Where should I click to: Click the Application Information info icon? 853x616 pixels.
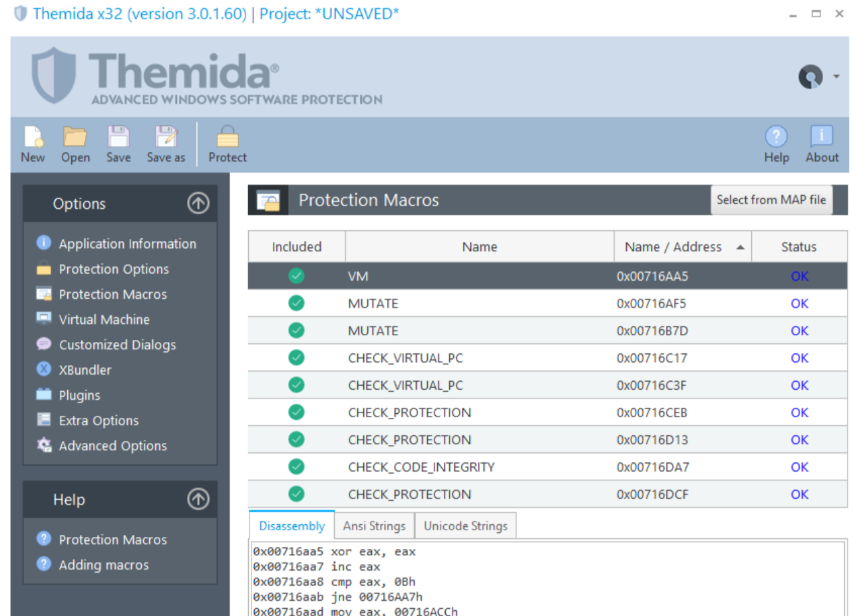(44, 243)
